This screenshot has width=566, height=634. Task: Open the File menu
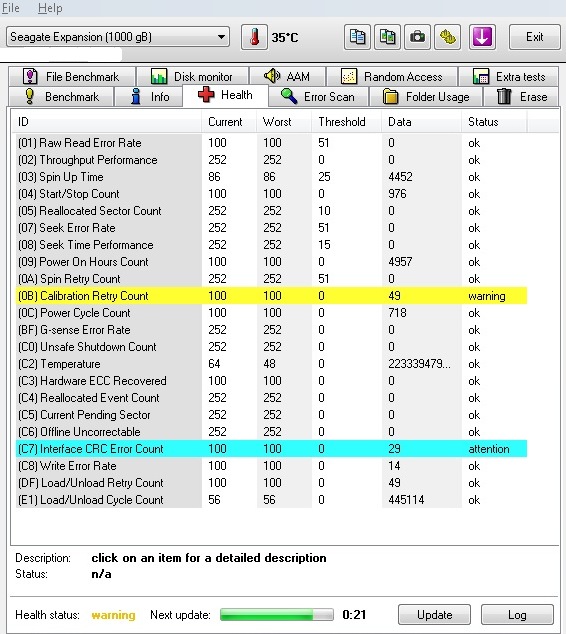click(10, 8)
